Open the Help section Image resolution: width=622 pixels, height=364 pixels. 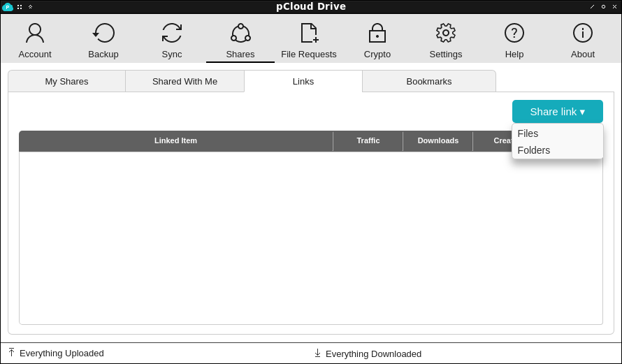click(x=514, y=41)
